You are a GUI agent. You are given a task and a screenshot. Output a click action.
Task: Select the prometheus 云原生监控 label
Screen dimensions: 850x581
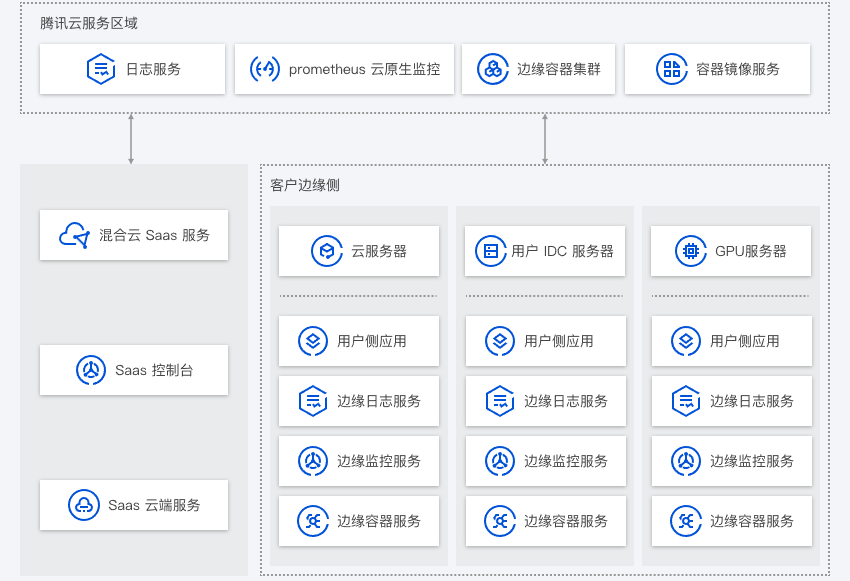tap(364, 69)
